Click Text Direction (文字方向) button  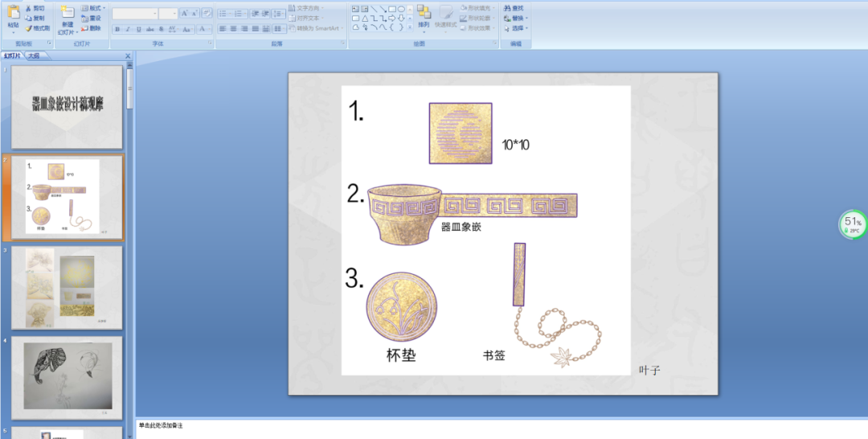point(306,8)
